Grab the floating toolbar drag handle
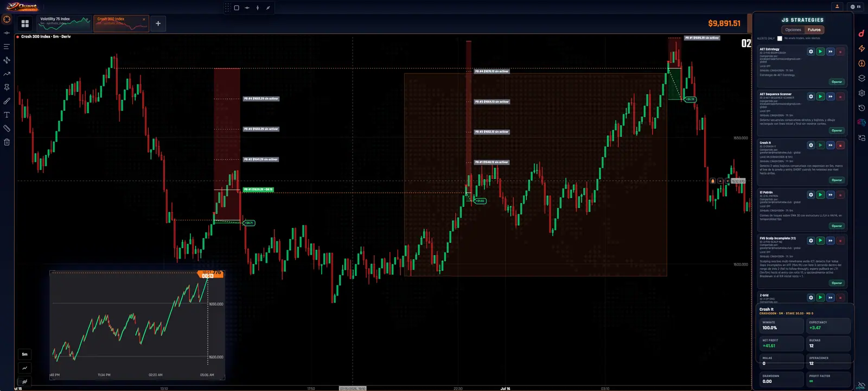Viewport: 868px width, 391px height. pos(227,8)
